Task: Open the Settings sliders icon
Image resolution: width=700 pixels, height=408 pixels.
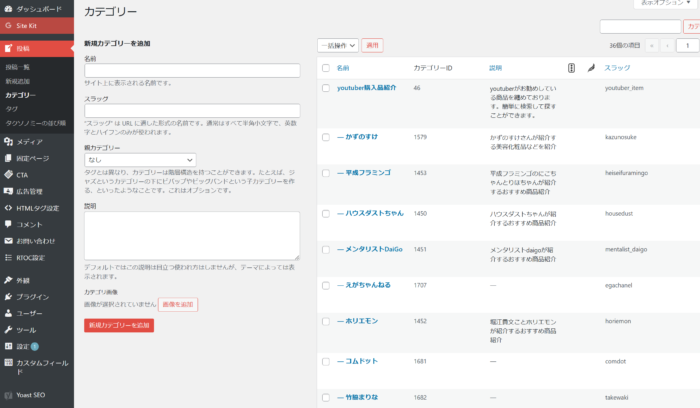Action: (8, 346)
